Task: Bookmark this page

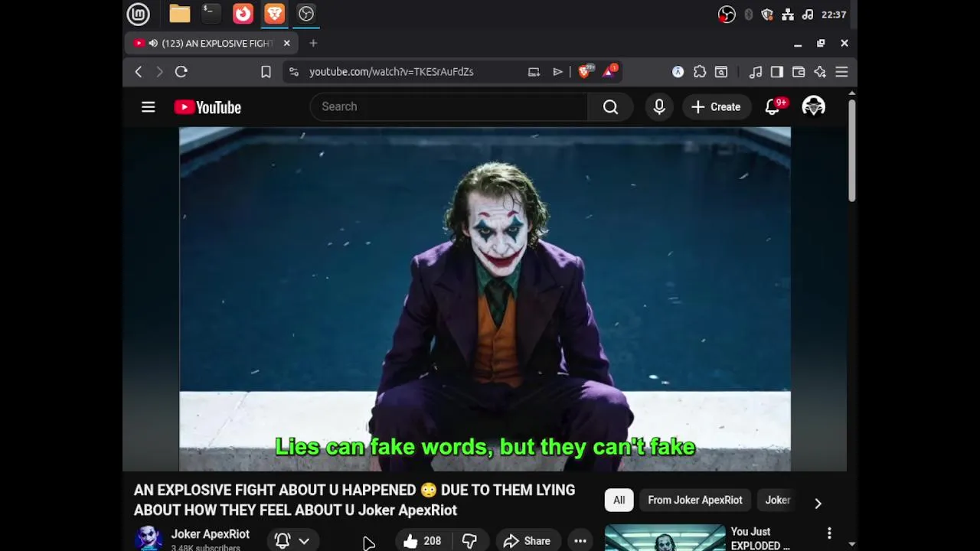Action: coord(266,72)
